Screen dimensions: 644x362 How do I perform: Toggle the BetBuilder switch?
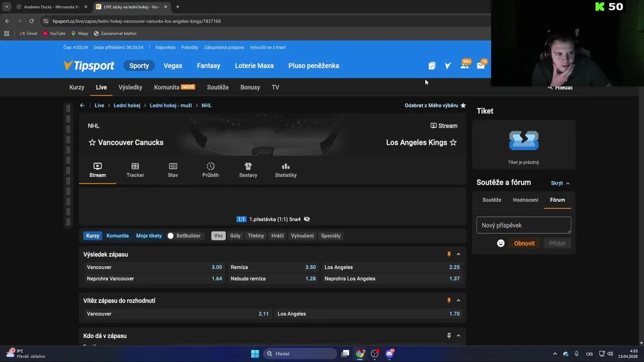click(x=171, y=236)
